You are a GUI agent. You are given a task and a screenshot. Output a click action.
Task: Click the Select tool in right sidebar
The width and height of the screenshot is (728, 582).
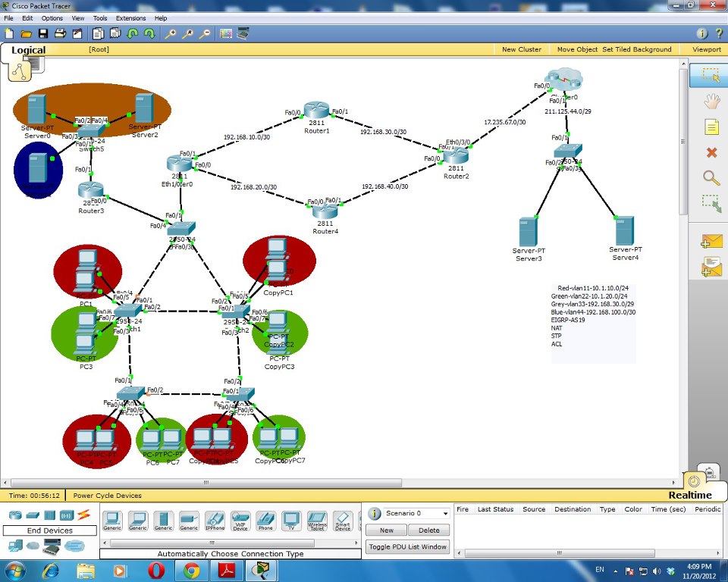click(x=711, y=75)
